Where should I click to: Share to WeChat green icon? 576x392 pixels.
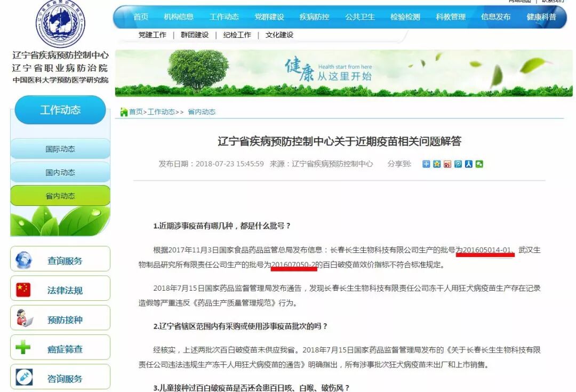click(x=479, y=164)
